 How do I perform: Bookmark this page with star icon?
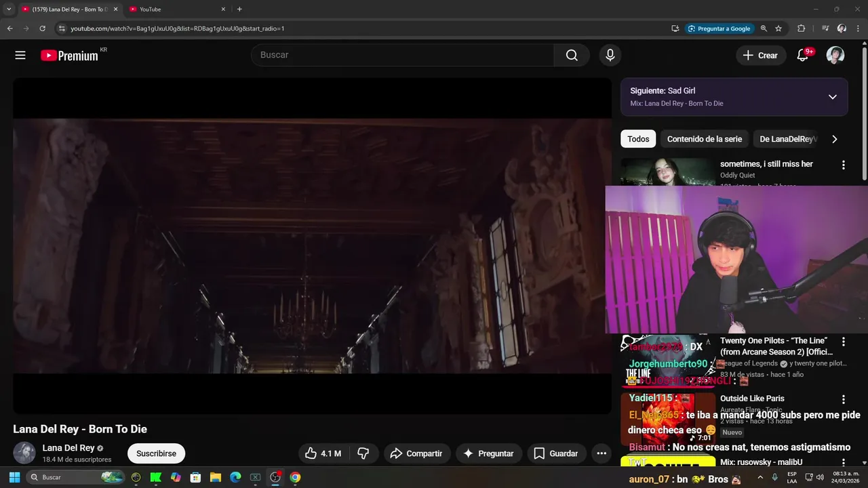pos(778,28)
